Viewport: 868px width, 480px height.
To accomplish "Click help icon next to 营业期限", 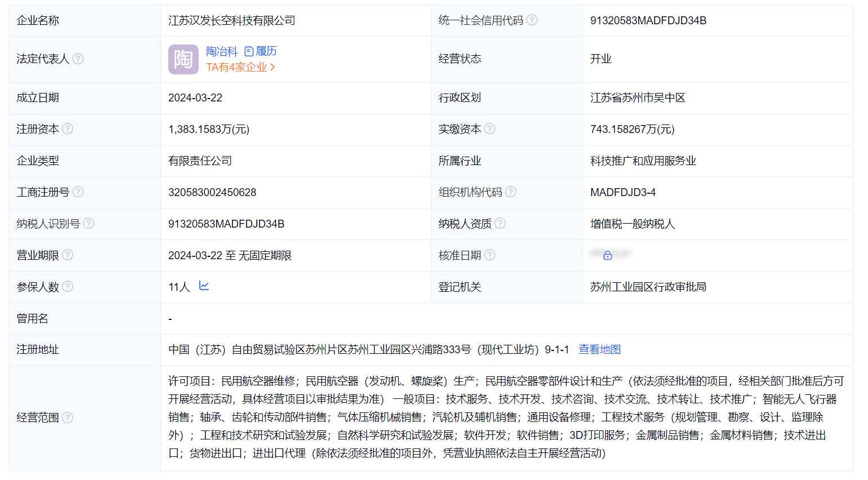I will coord(68,255).
